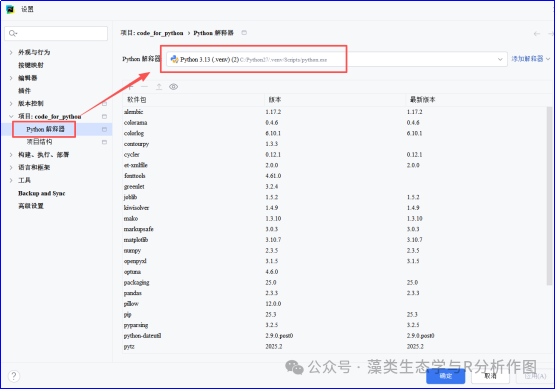
Task: Expand the 版本控制 settings group
Action: (11, 104)
